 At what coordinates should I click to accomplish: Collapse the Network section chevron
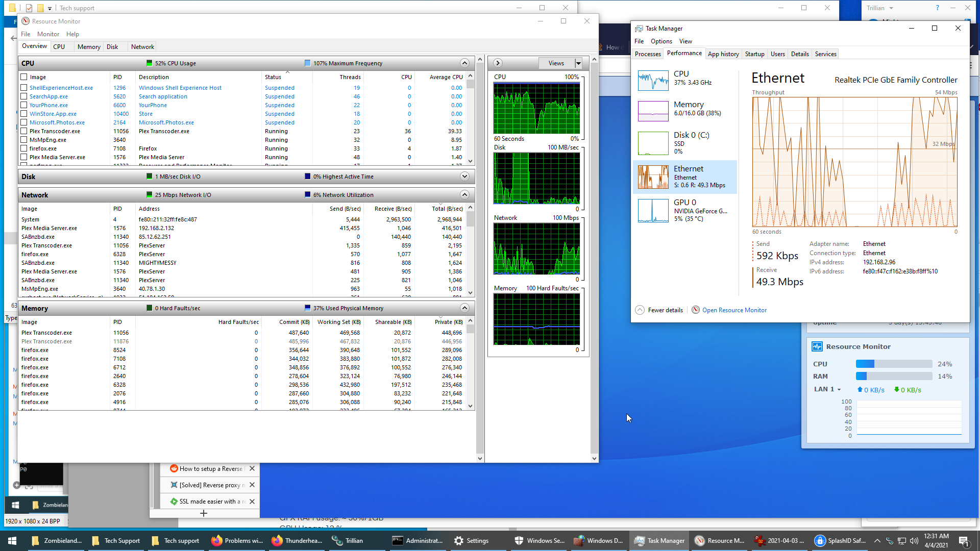(x=464, y=195)
